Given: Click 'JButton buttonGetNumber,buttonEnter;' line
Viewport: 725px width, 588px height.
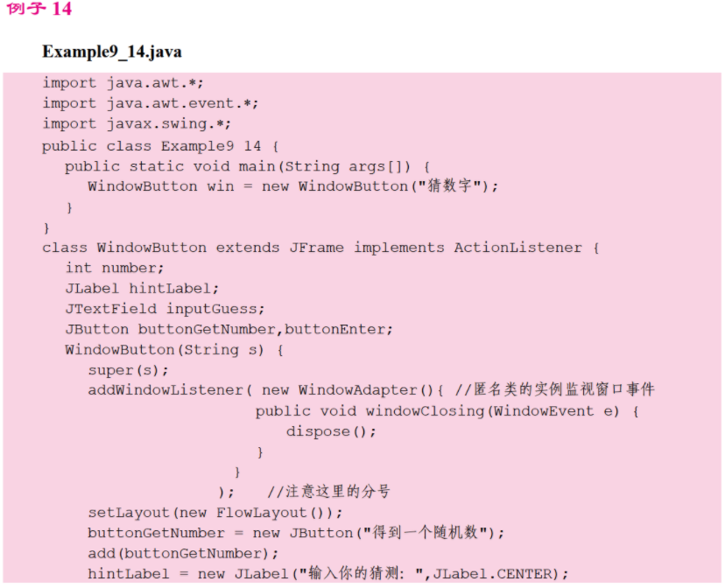Looking at the screenshot, I should pyautogui.click(x=229, y=329).
